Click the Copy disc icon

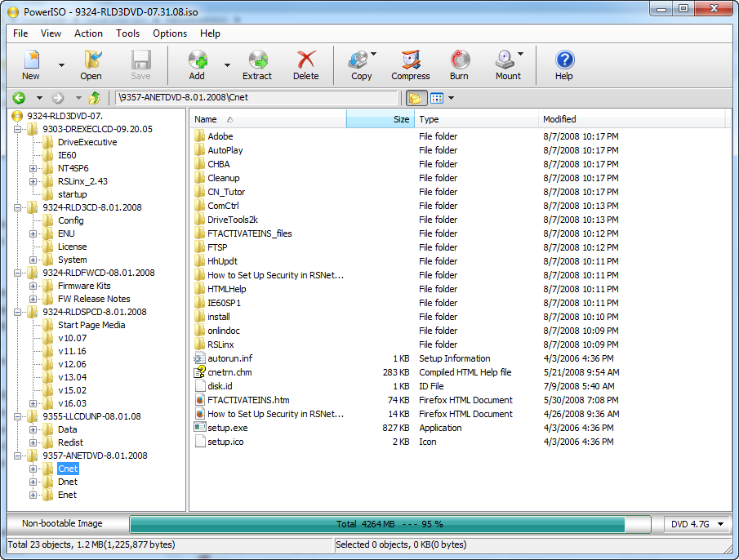358,60
